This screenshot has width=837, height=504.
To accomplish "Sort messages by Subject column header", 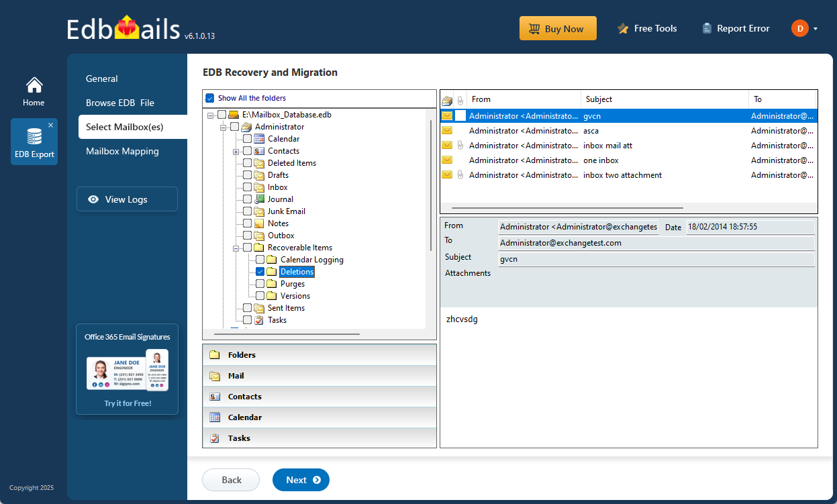I will [x=664, y=99].
